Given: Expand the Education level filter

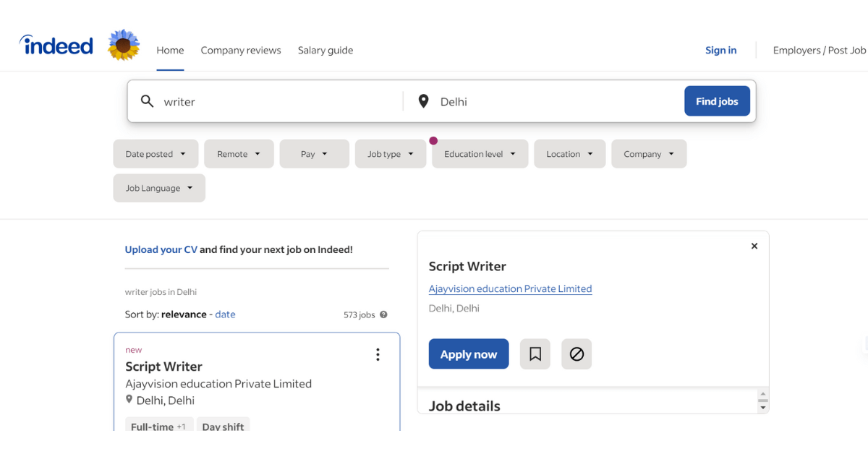Looking at the screenshot, I should [x=480, y=153].
